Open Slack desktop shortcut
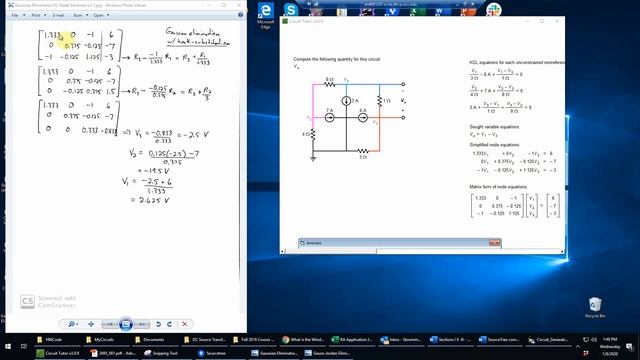 tap(493, 9)
